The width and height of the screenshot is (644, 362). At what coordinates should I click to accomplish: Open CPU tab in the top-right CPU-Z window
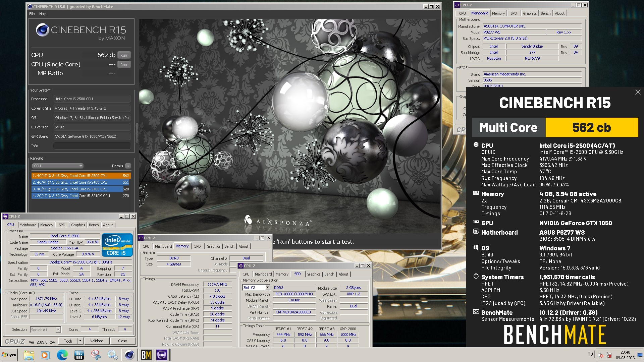462,13
